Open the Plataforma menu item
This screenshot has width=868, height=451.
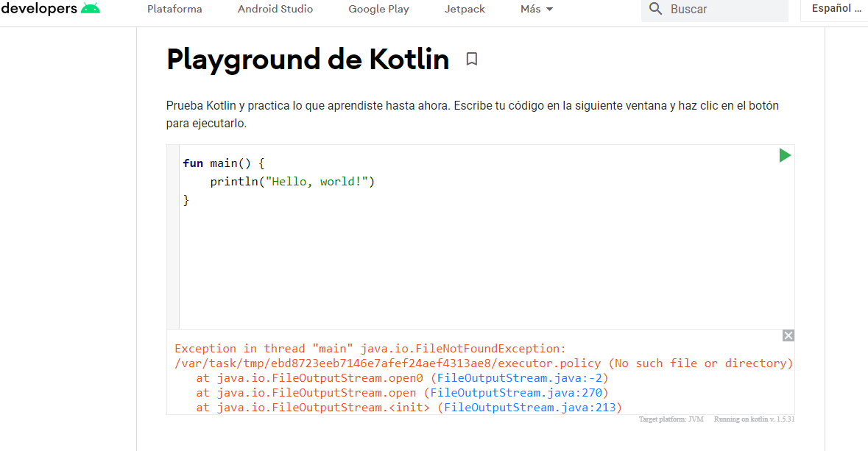174,9
